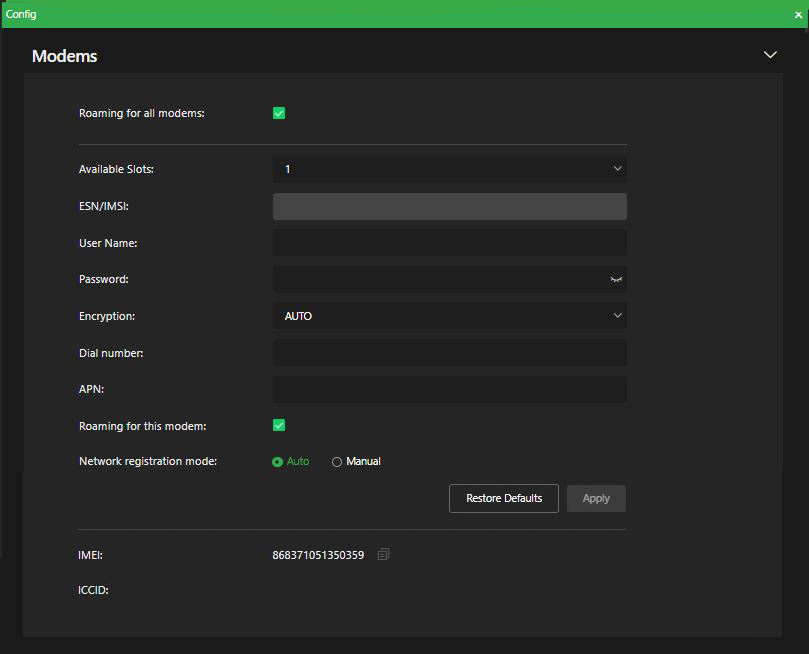Disable roaming for all modems
Viewport: 809px width, 654px height.
[x=279, y=113]
